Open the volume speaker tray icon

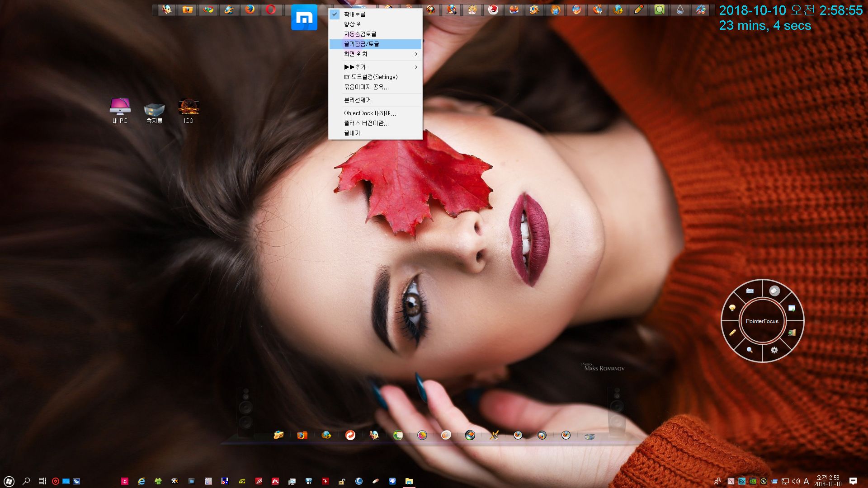[x=796, y=481]
